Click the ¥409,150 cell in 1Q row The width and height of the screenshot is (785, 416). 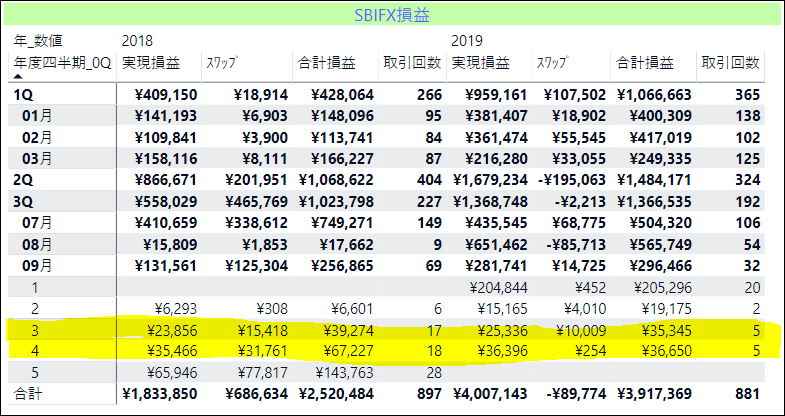pyautogui.click(x=166, y=95)
